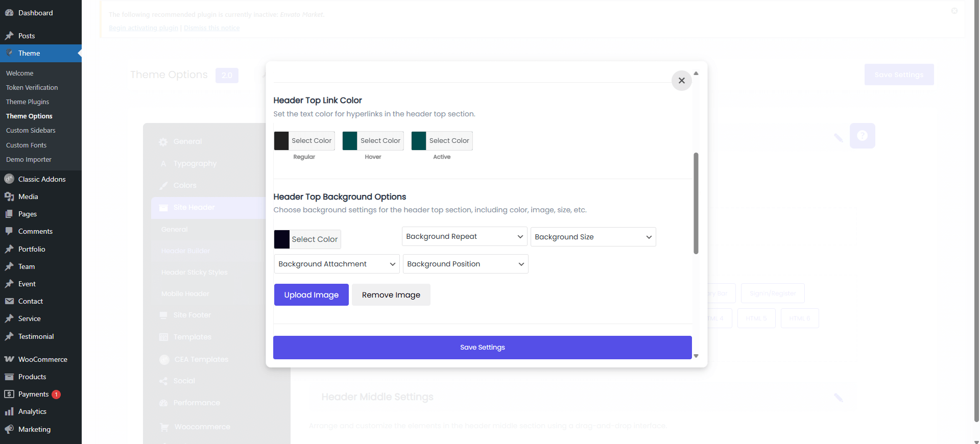Click the Comments bubble icon

tap(9, 231)
